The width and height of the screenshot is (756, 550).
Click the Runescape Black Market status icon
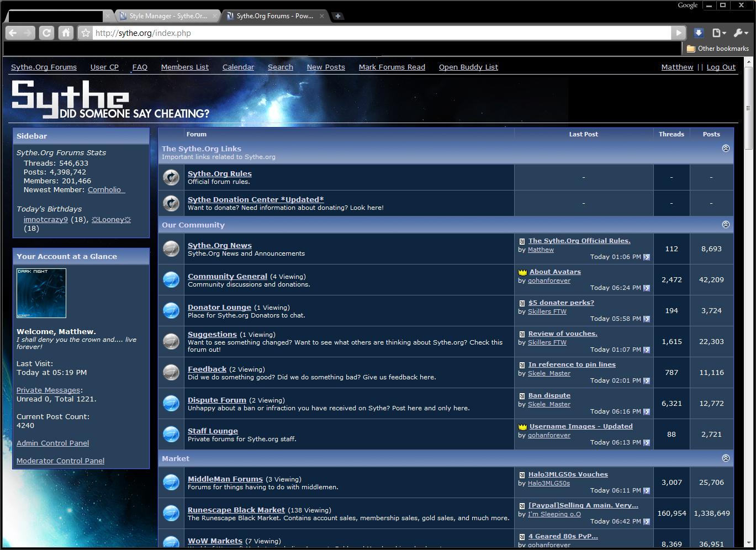(x=171, y=514)
